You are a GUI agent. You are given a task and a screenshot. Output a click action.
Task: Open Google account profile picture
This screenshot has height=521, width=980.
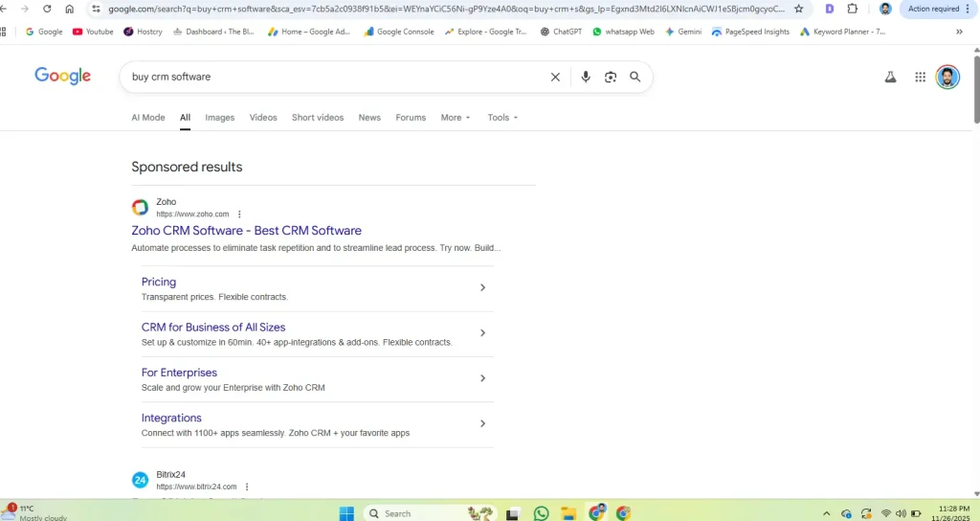click(x=947, y=77)
